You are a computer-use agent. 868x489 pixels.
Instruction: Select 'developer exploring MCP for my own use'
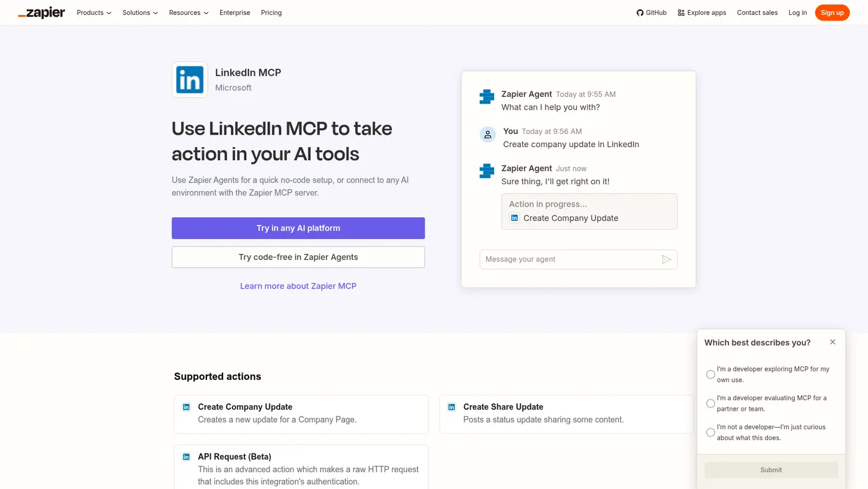click(x=711, y=374)
